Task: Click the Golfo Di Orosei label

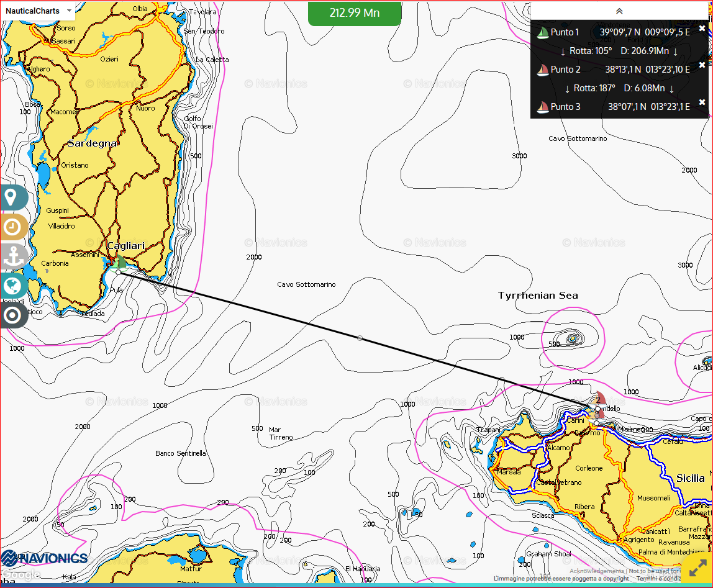Action: (x=198, y=122)
